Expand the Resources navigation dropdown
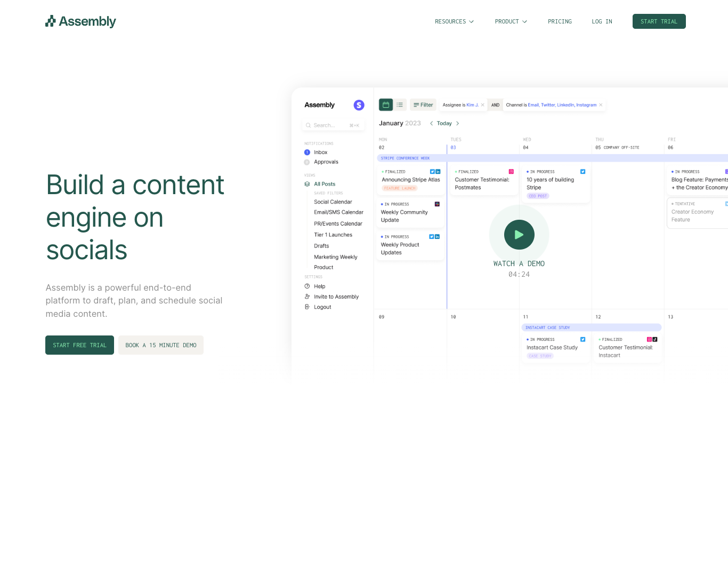Viewport: 728px width, 576px height. coord(454,21)
